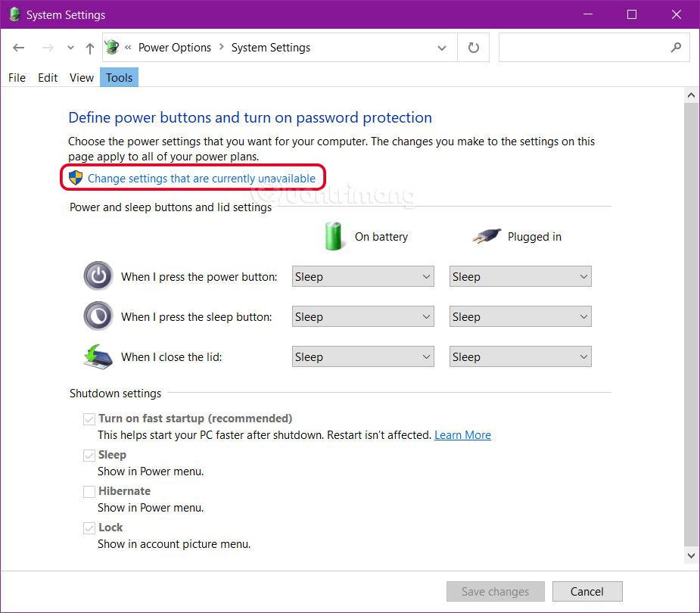Minimize the System Settings window

588,14
